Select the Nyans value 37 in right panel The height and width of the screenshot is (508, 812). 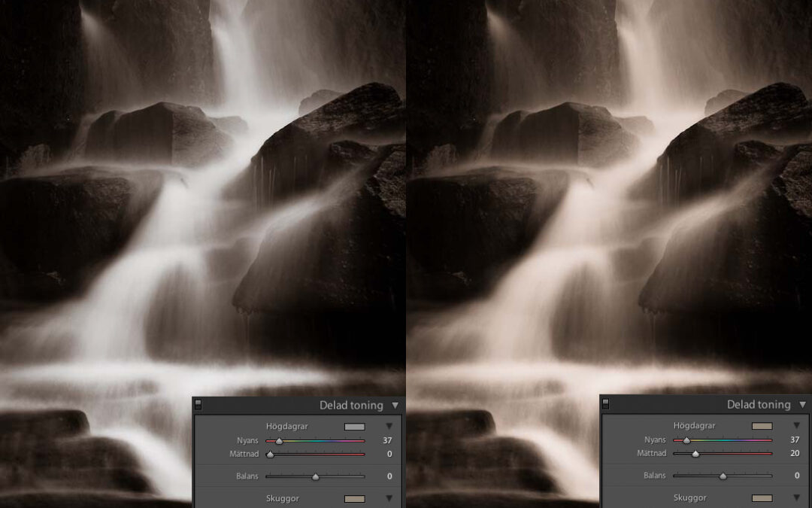click(795, 439)
